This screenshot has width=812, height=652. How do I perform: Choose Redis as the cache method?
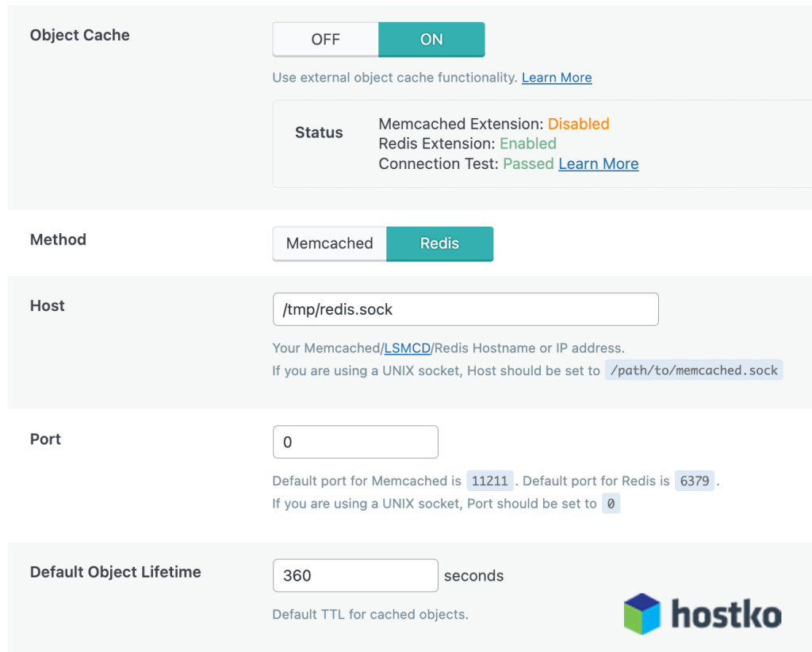coord(439,244)
